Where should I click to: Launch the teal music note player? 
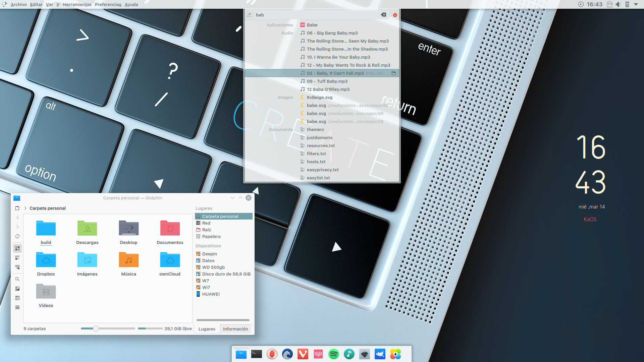click(x=349, y=354)
